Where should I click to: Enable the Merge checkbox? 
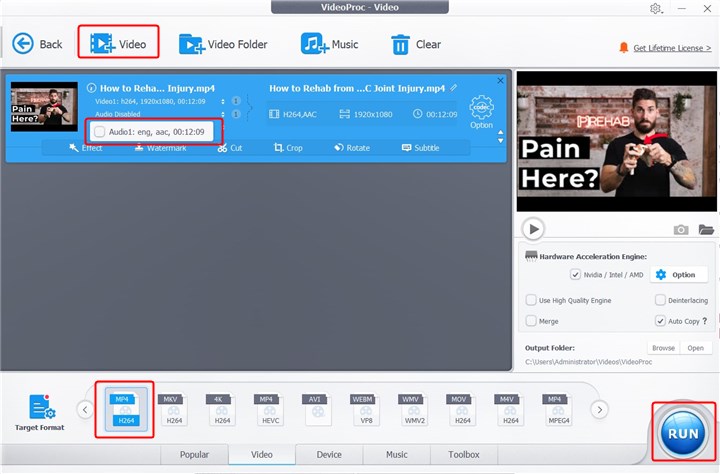[x=531, y=321]
